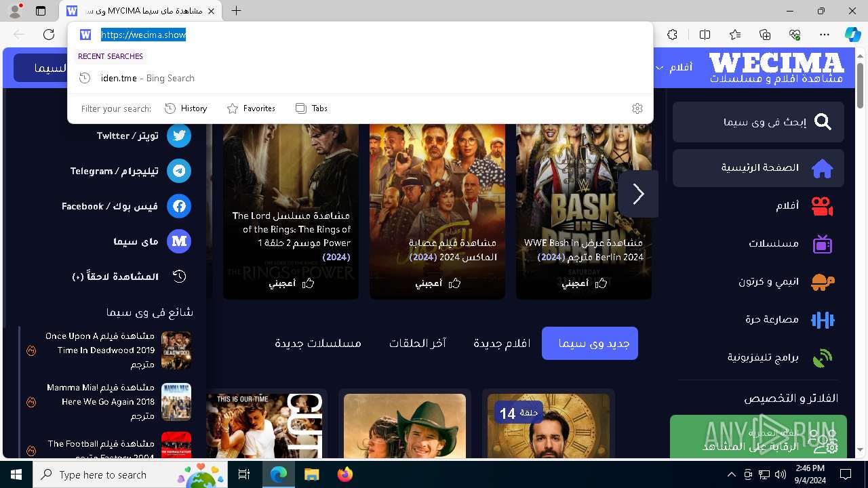This screenshot has width=868, height=488.
Task: Click the Twitter bird icon
Action: [179, 136]
